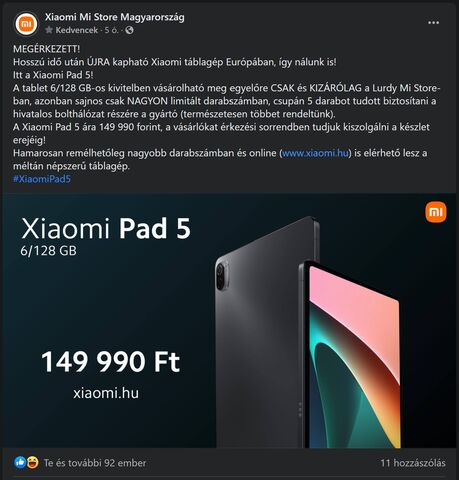
Task: Click the orange Mi logo on image
Action: (436, 212)
